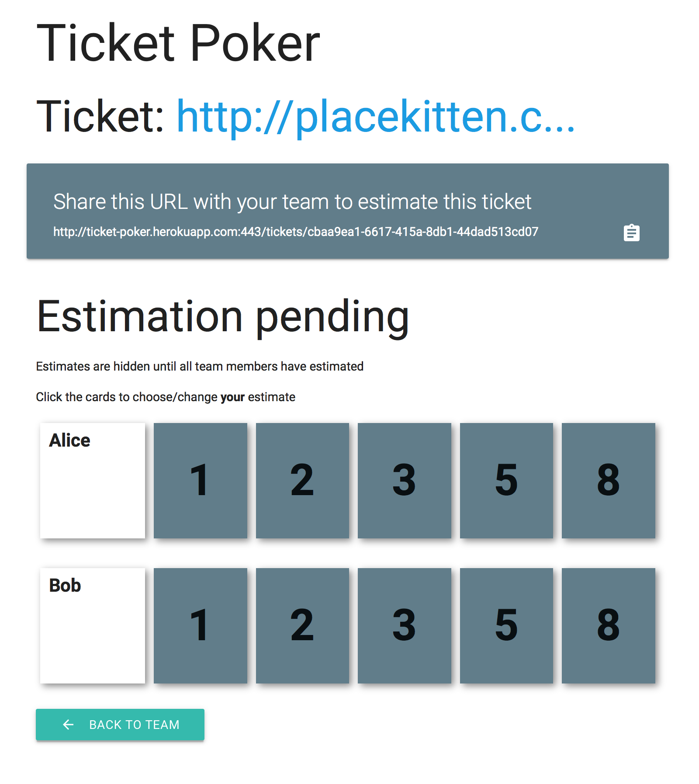Choose estimate 3 for Bob

405,625
